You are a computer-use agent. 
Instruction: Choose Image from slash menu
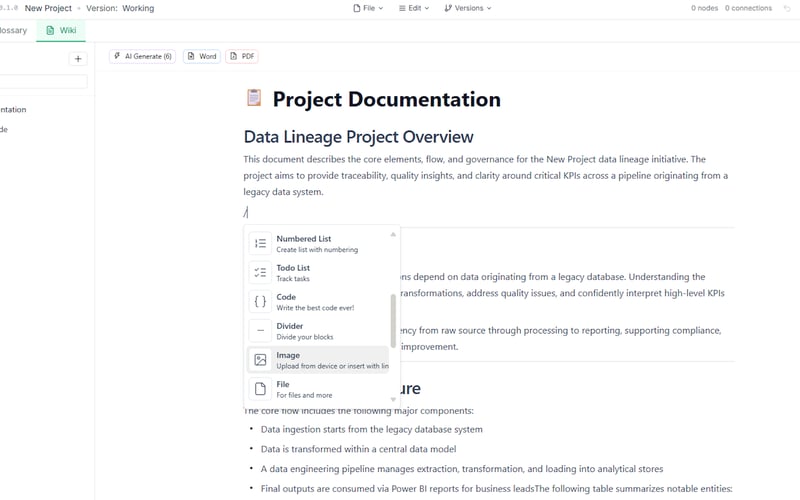pyautogui.click(x=318, y=360)
